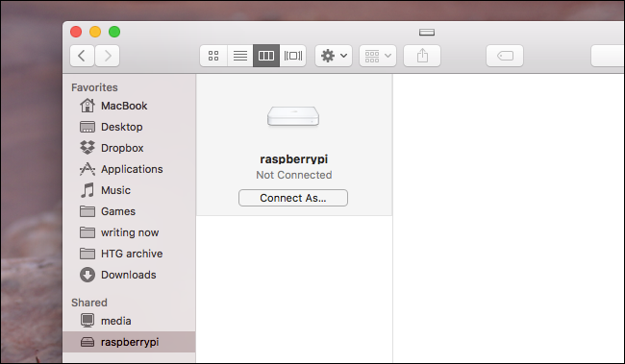Click the Connect As... button
This screenshot has width=625, height=364.
click(293, 198)
